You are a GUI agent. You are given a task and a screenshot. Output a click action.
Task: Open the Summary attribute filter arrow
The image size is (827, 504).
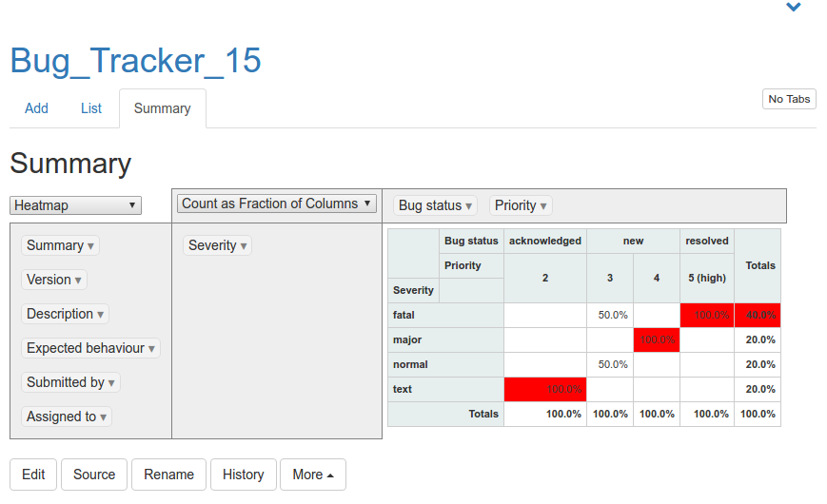[x=91, y=246]
